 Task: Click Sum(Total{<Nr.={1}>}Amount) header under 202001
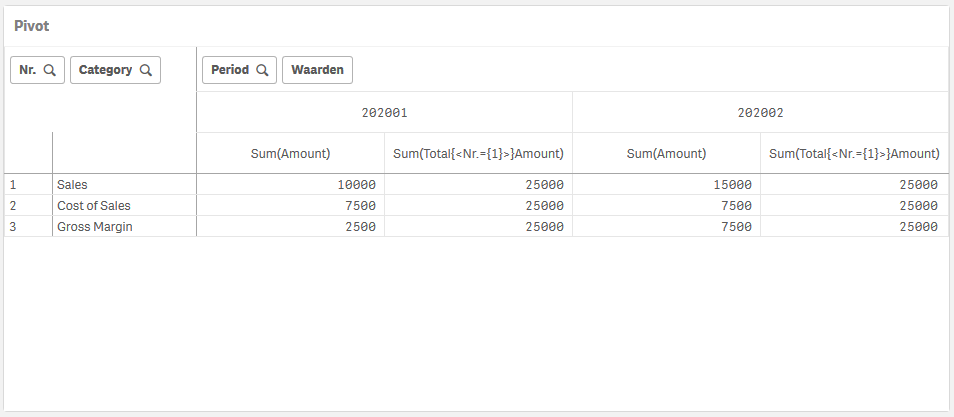[x=478, y=153]
